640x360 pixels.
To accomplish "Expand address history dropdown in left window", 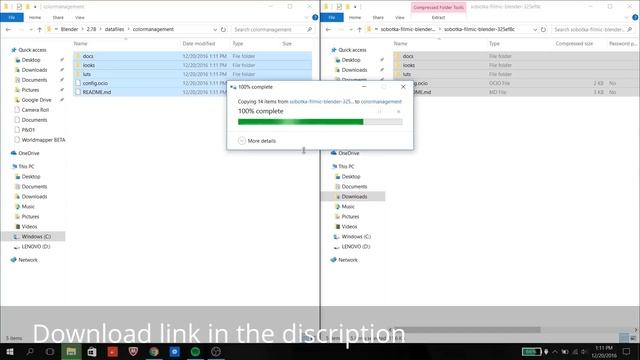I will point(215,29).
